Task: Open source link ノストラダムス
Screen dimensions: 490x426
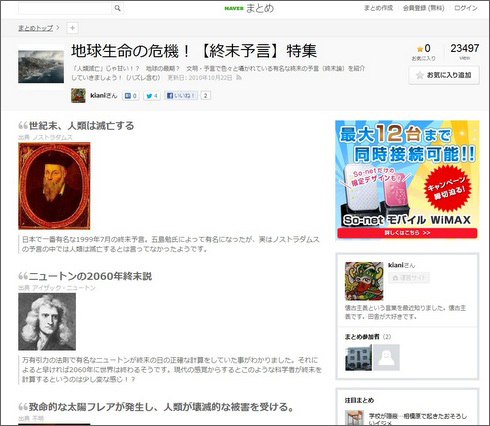Action: click(x=52, y=137)
